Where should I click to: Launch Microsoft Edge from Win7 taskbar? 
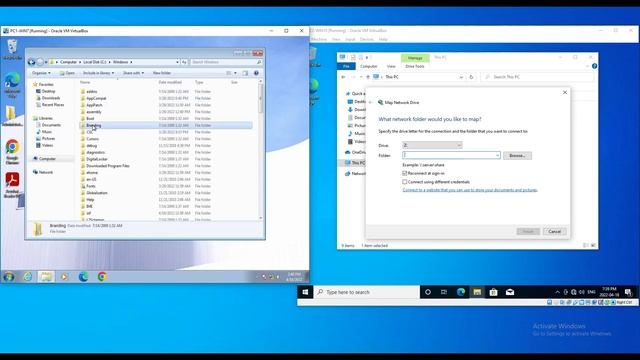(x=83, y=277)
